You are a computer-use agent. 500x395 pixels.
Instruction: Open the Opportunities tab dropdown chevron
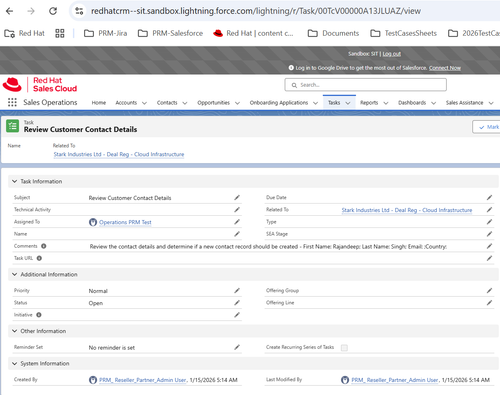[x=237, y=103]
